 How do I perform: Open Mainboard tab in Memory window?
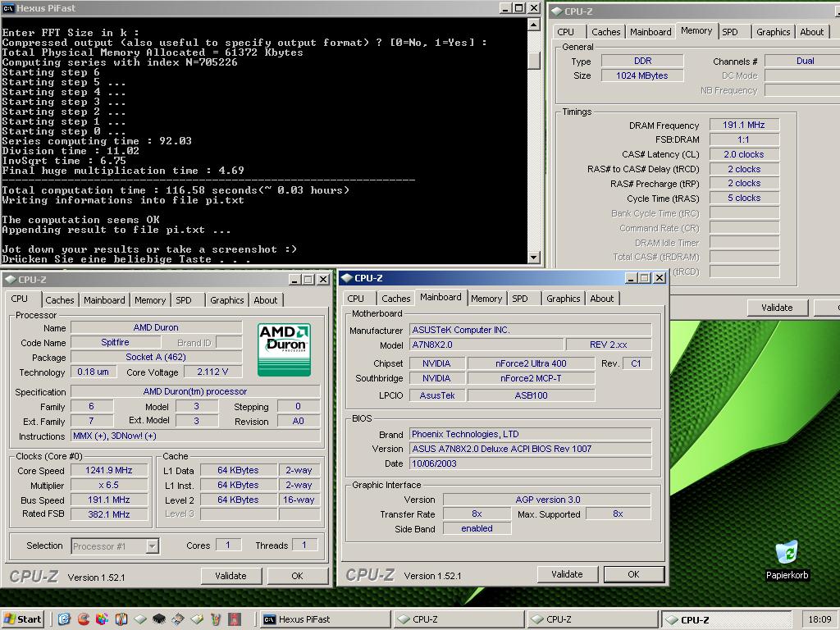click(651, 32)
